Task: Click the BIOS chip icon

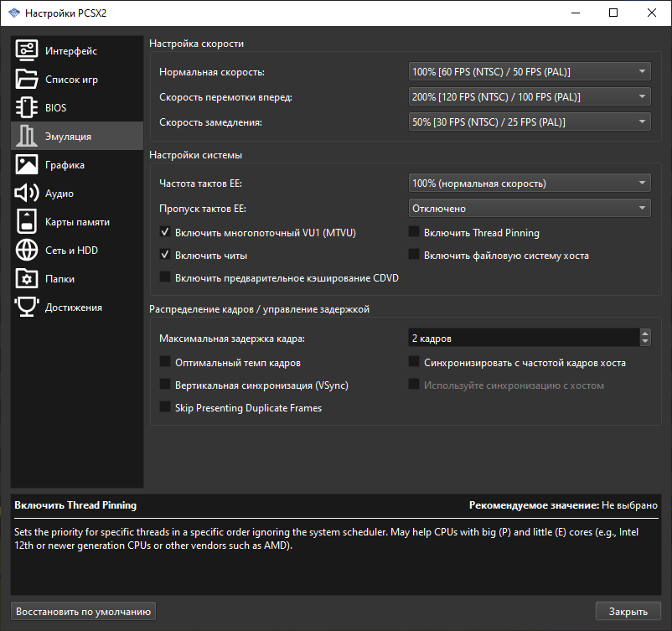Action: [x=27, y=107]
